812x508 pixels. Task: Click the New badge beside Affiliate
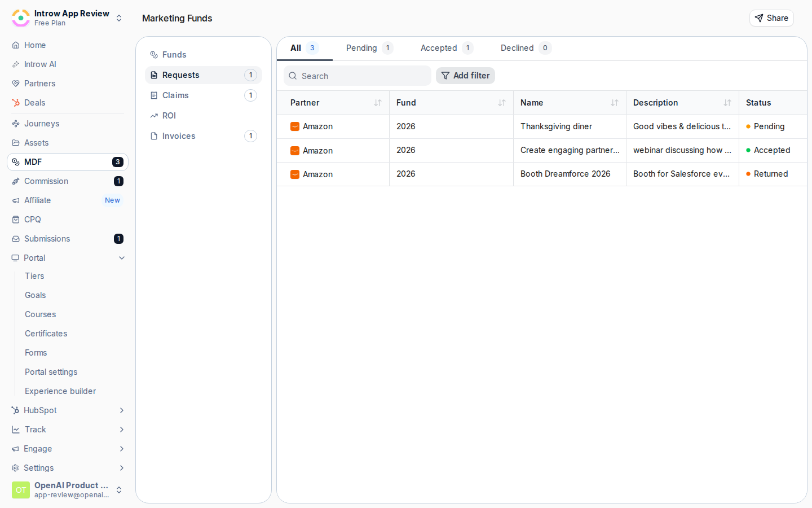[112, 200]
